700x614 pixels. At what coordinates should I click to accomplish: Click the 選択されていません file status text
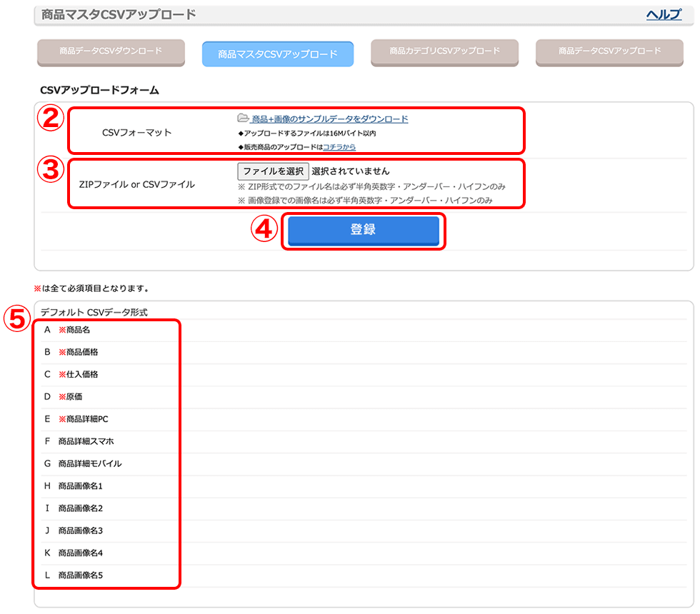coord(351,171)
